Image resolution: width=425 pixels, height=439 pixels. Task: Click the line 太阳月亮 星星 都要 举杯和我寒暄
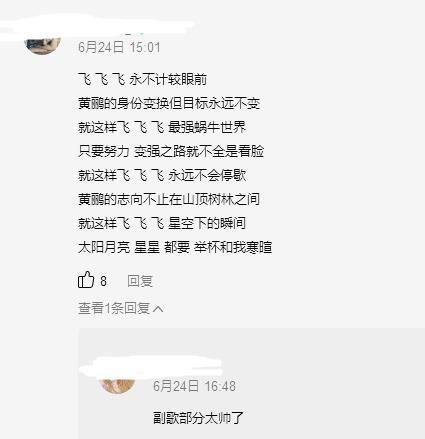click(x=175, y=247)
